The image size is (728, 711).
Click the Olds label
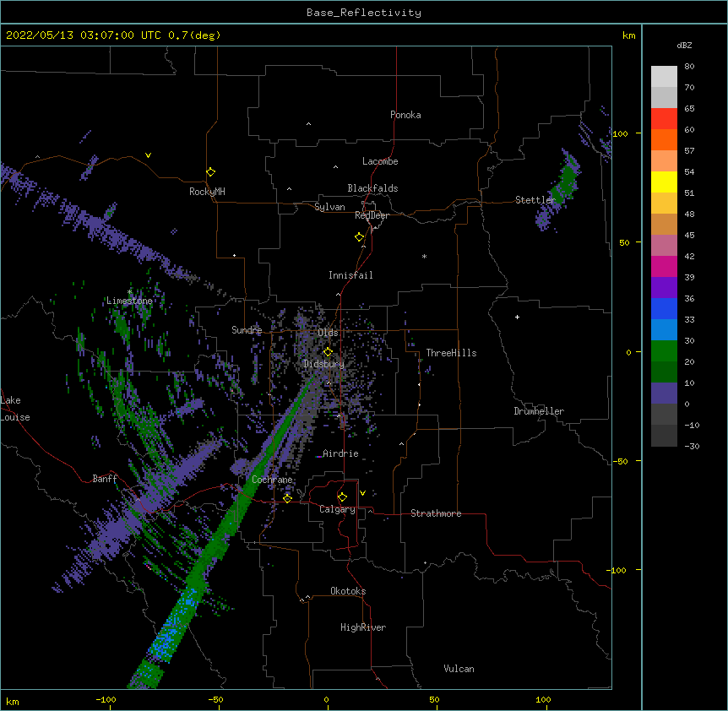point(328,333)
